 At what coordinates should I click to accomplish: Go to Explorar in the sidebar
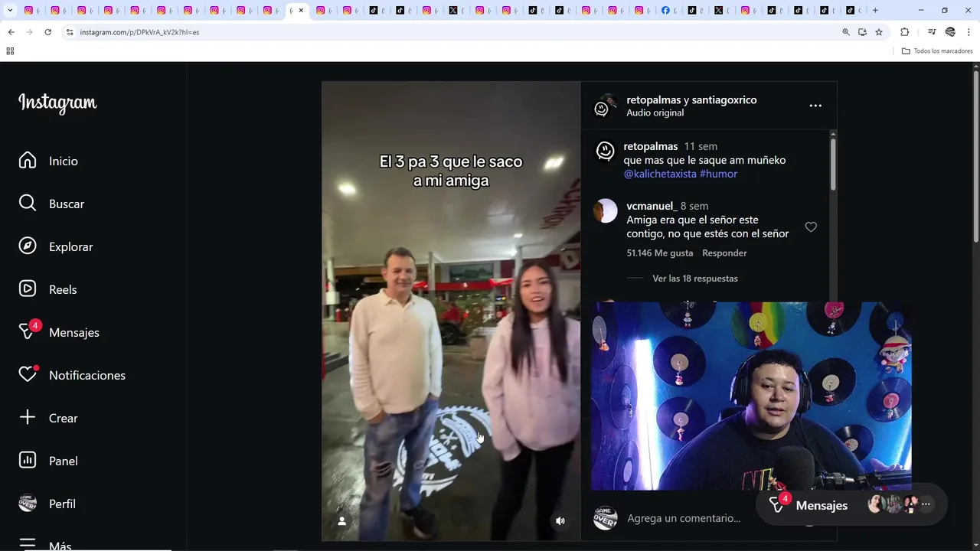pyautogui.click(x=55, y=246)
